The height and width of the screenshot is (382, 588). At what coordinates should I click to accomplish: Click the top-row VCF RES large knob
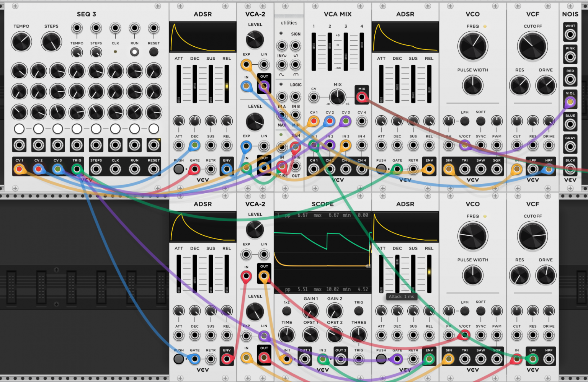point(519,85)
